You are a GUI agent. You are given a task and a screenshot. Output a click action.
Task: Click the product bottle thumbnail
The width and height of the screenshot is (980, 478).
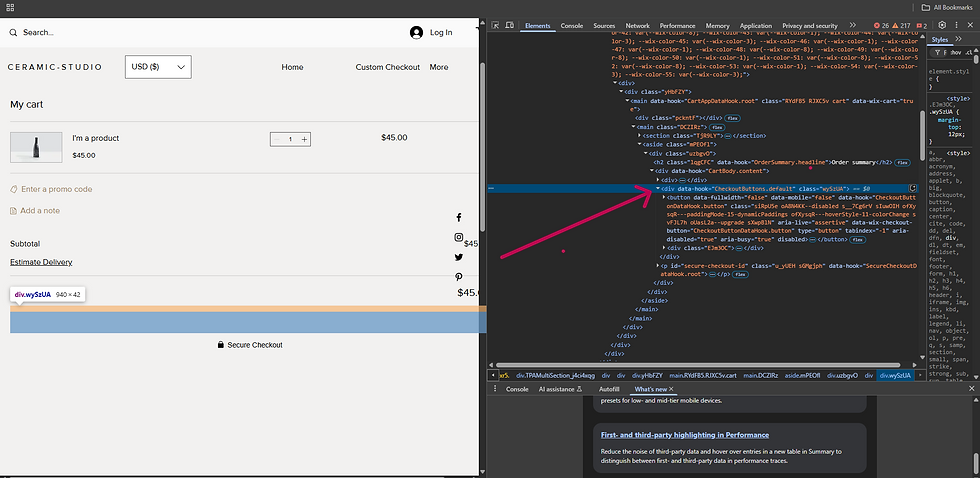[36, 147]
